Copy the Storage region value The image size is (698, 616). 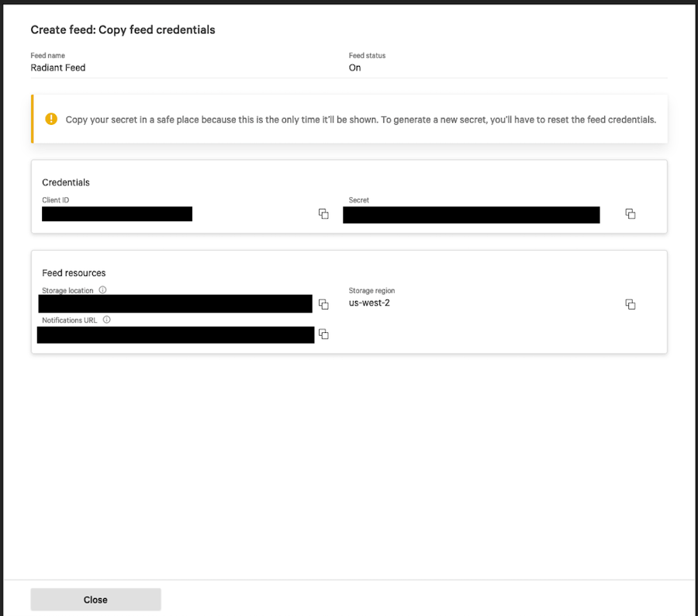pyautogui.click(x=631, y=304)
